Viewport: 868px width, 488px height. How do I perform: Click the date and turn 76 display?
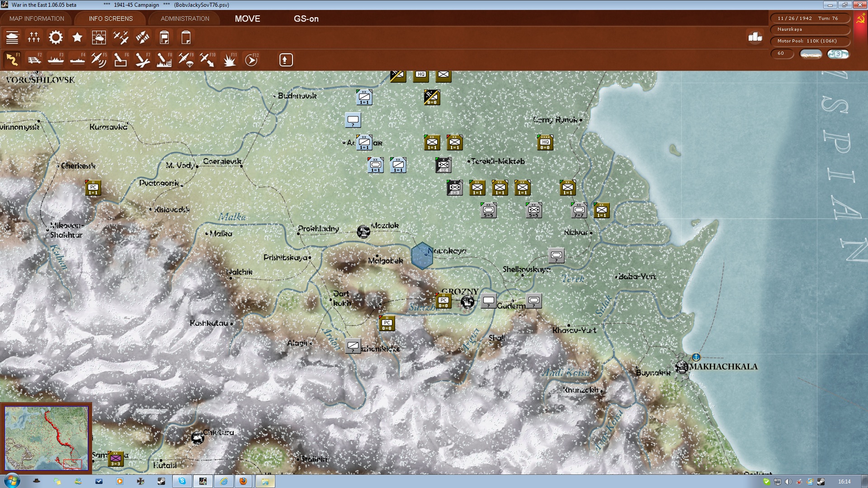click(x=810, y=19)
